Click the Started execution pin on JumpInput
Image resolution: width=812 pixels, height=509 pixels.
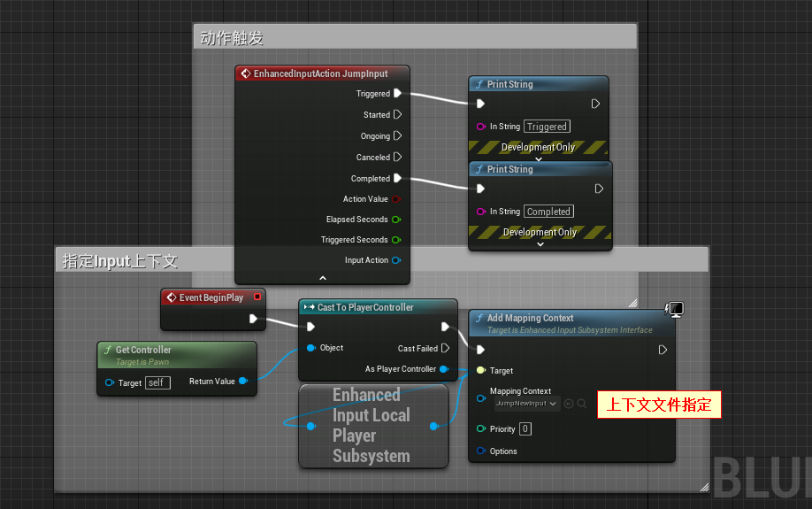tap(397, 114)
